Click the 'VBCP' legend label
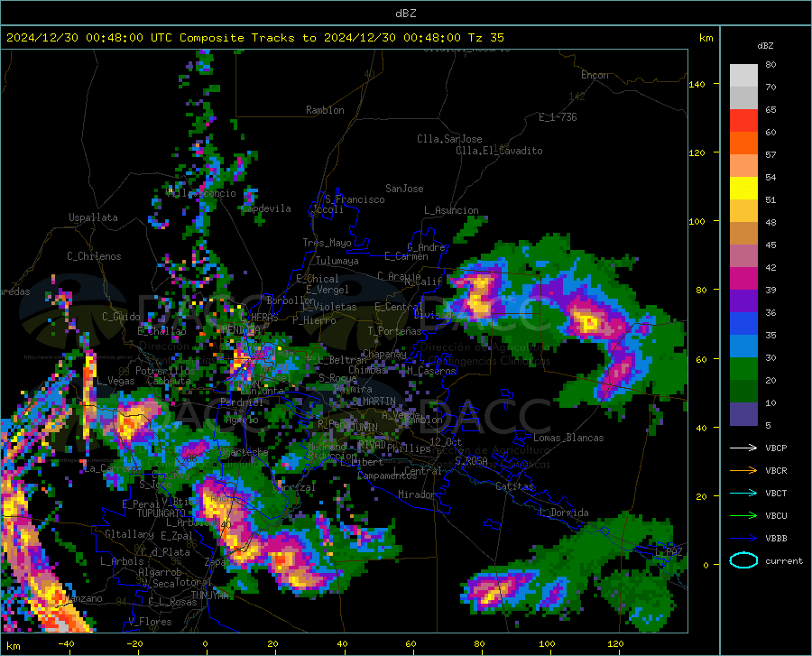Image resolution: width=812 pixels, height=656 pixels. 776,448
